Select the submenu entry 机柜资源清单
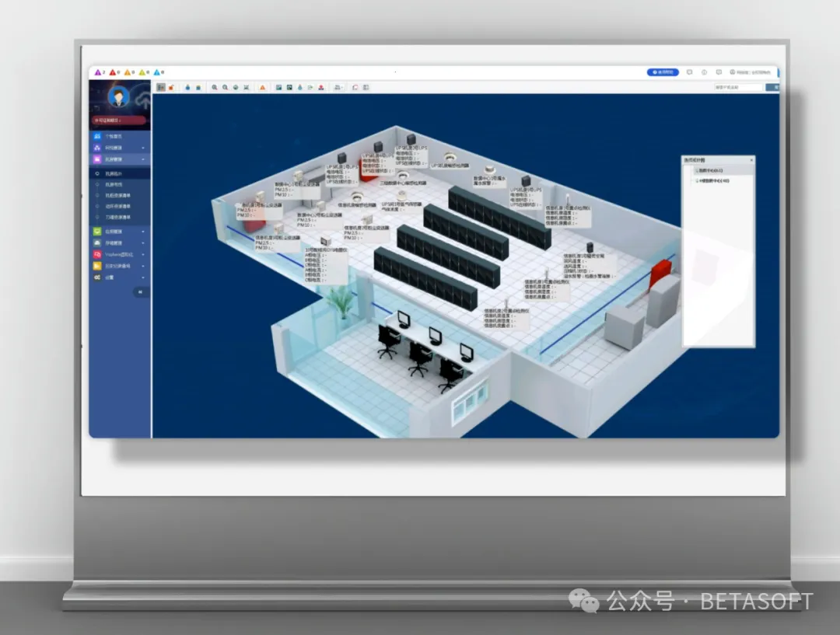 point(120,195)
